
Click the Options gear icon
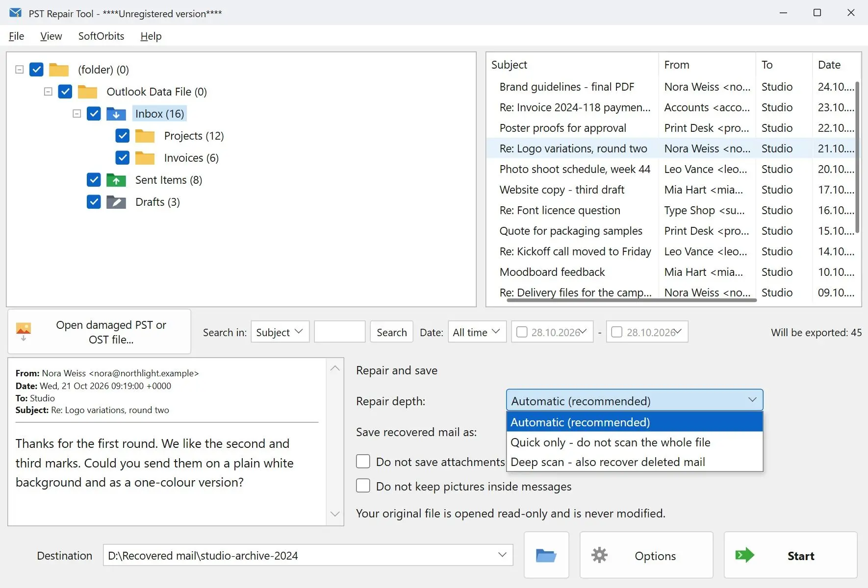coord(599,555)
